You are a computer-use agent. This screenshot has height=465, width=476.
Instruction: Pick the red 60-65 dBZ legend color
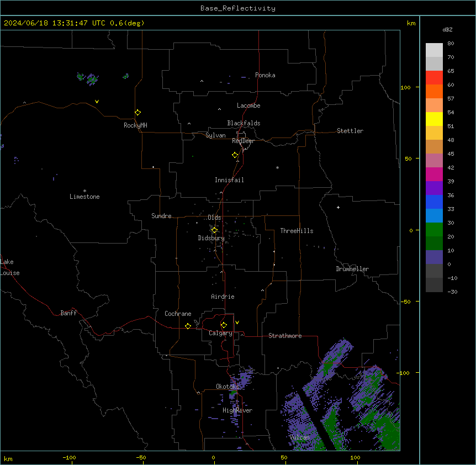point(434,78)
